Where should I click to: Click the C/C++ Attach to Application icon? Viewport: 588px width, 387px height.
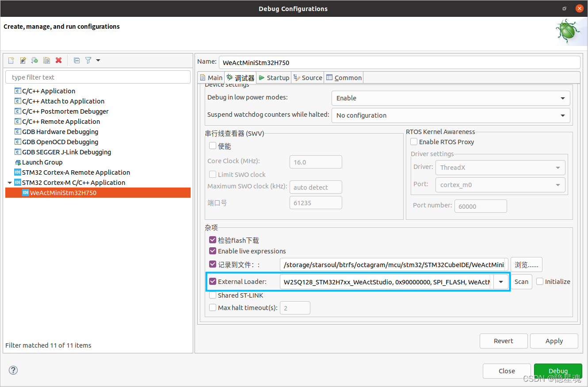click(18, 101)
